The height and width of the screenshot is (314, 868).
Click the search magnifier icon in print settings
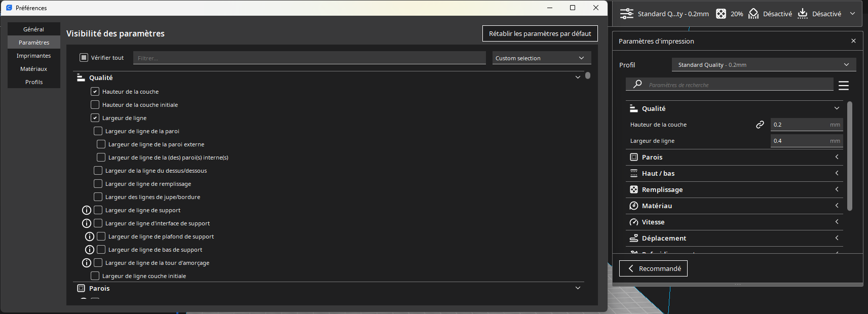click(x=637, y=84)
